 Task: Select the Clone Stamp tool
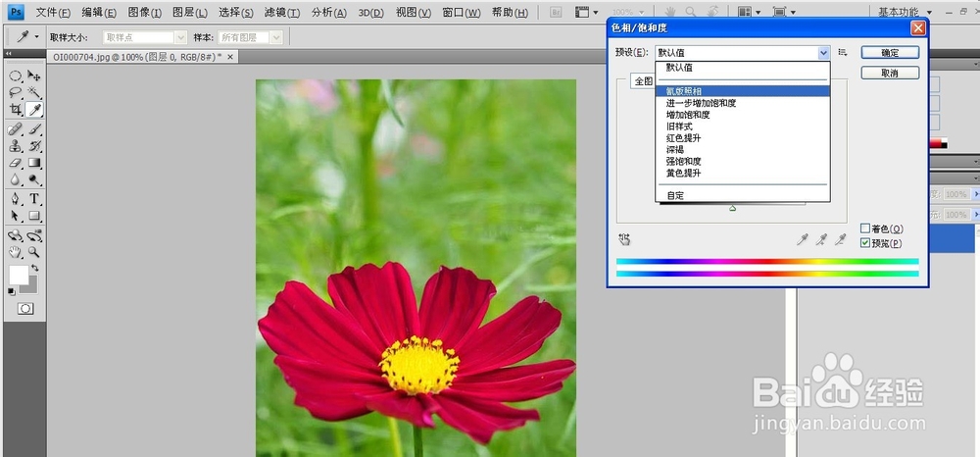coord(16,146)
